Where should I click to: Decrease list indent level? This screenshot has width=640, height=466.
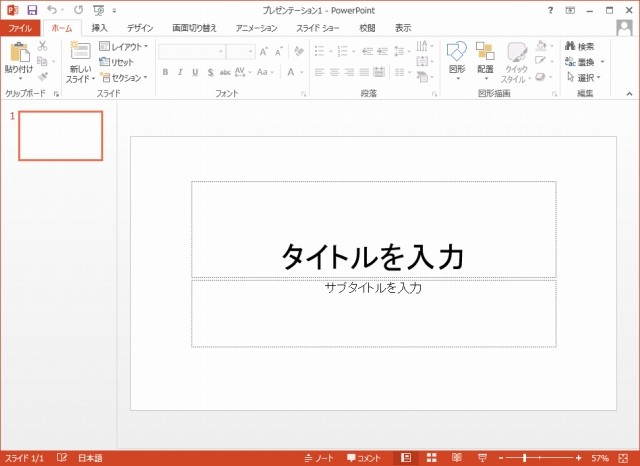[367, 51]
